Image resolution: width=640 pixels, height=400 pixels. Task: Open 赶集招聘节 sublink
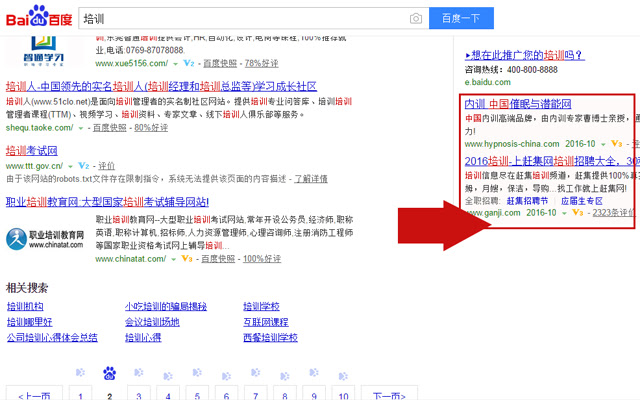[x=527, y=201]
